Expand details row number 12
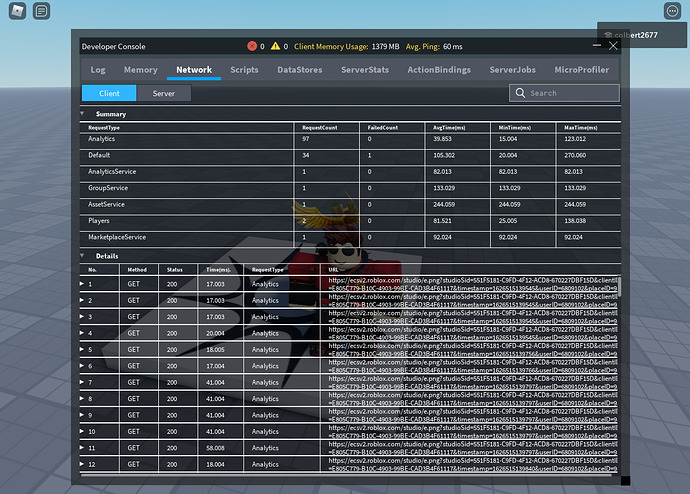690x494 pixels. tap(82, 464)
